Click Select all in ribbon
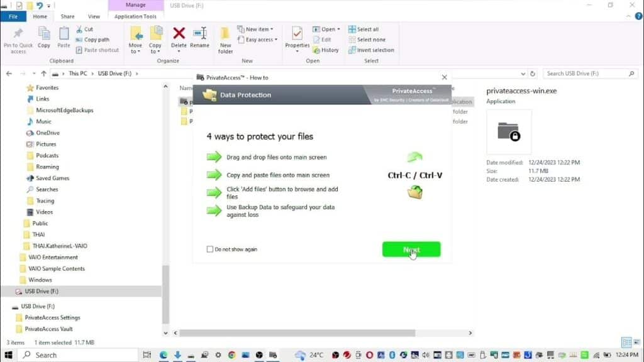This screenshot has height=362, width=644. [364, 29]
